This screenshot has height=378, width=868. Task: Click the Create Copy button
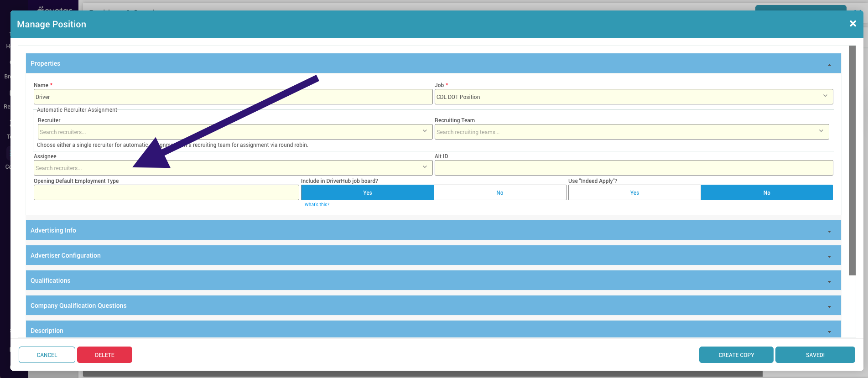pos(736,355)
